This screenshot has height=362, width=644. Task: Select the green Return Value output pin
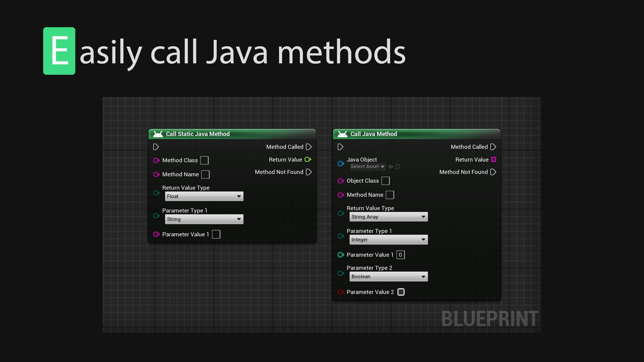308,159
